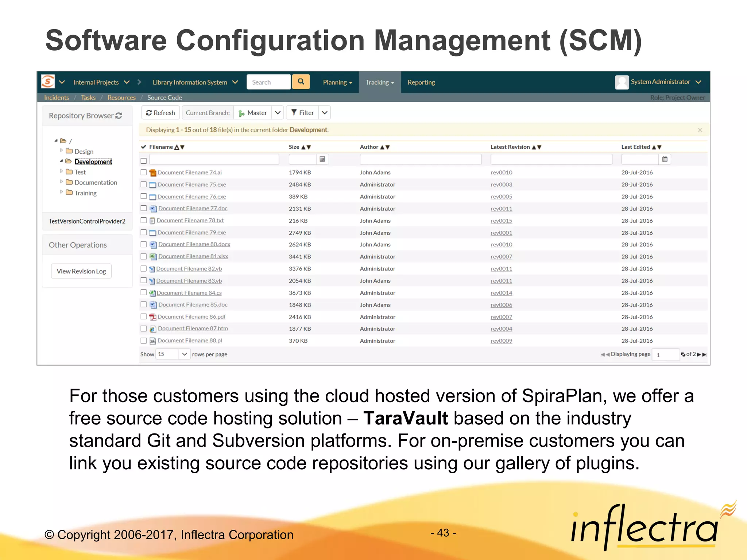Open the logo workspace dropdown chevron
Image resolution: width=747 pixels, height=560 pixels.
coord(62,82)
